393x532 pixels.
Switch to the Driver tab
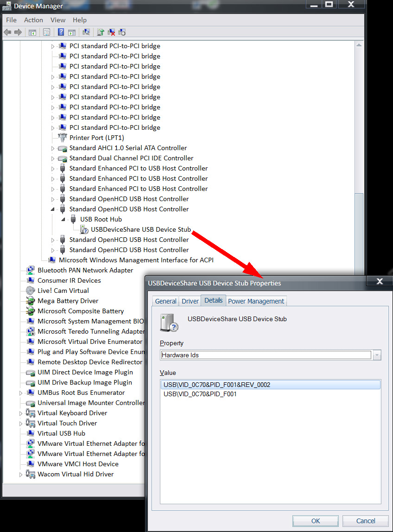(190, 301)
